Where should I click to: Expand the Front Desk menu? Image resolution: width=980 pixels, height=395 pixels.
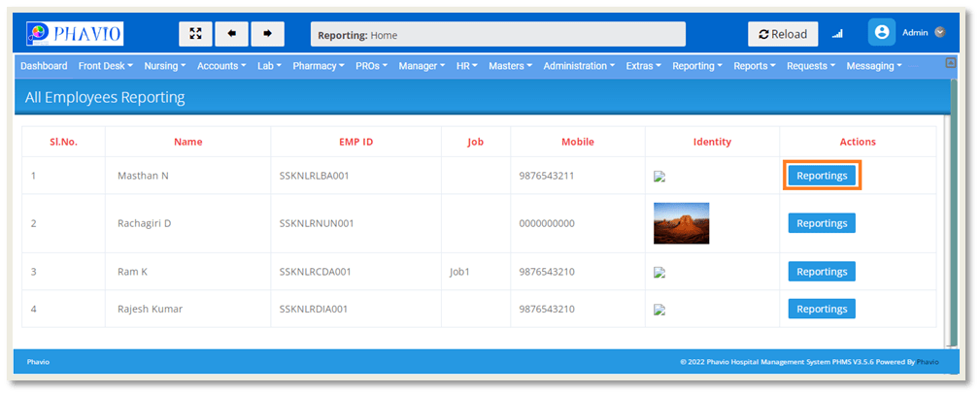[106, 66]
